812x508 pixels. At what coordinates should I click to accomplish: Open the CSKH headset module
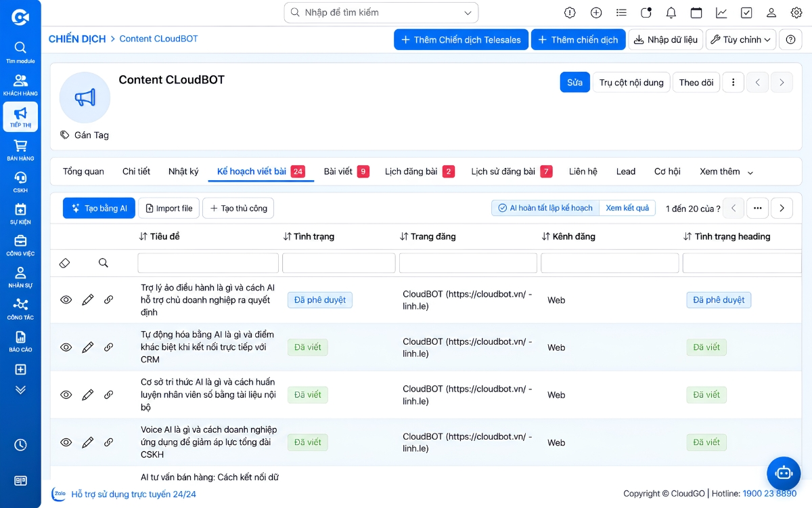coord(20,182)
